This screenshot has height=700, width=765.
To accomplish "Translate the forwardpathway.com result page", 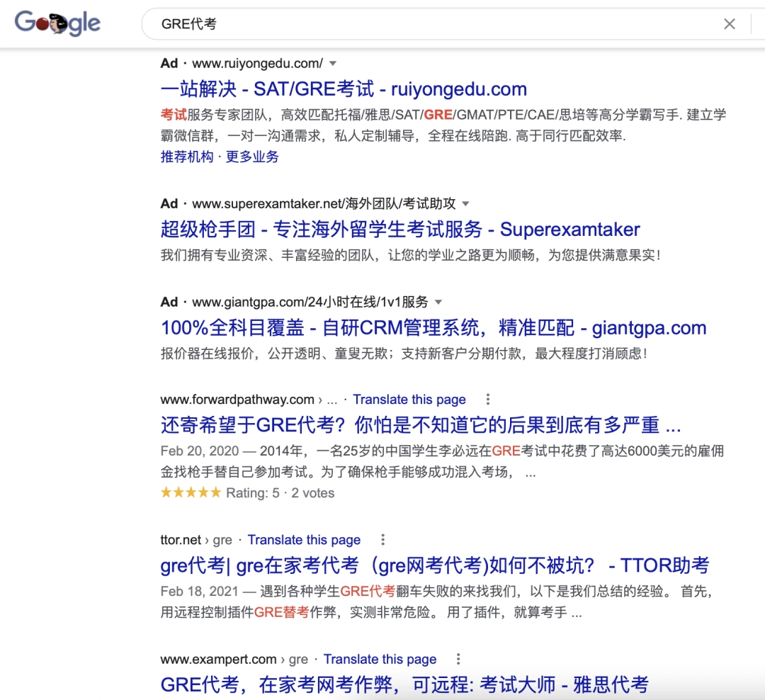I will (409, 400).
